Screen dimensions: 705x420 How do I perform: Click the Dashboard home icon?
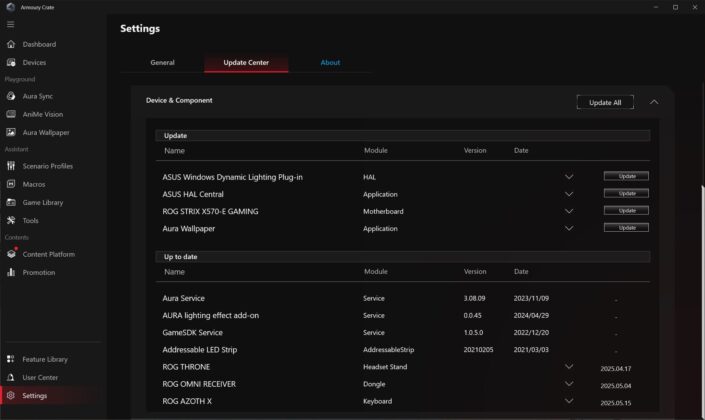tap(11, 44)
